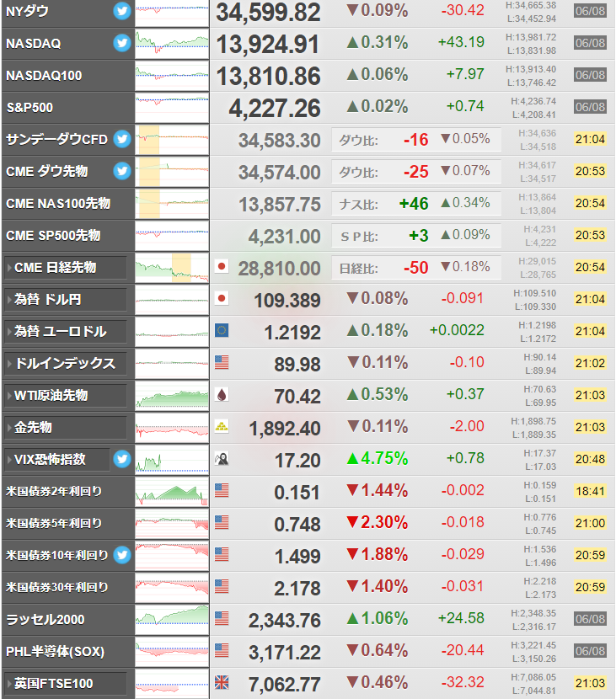Expand the 為替 ドル円 entry

tap(65, 300)
